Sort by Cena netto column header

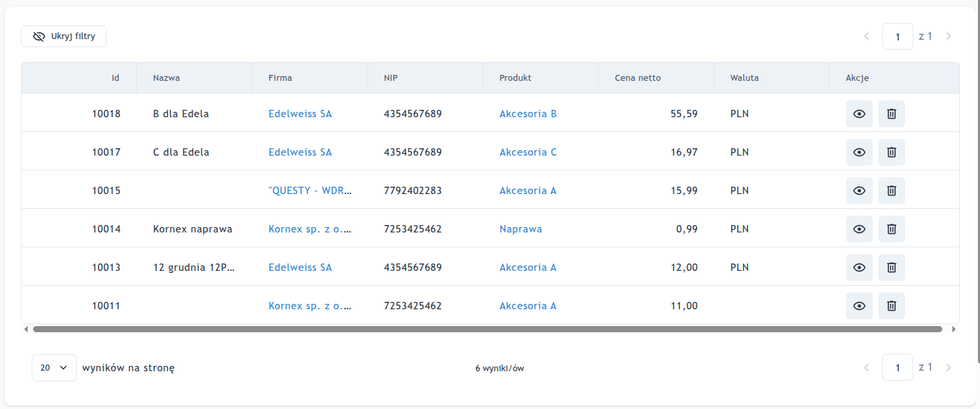[638, 77]
